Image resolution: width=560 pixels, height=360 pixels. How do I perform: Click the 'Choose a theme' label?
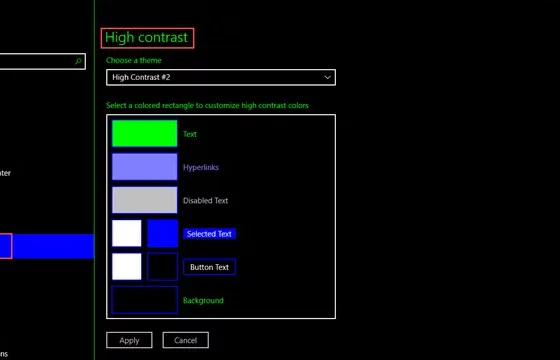click(x=134, y=60)
